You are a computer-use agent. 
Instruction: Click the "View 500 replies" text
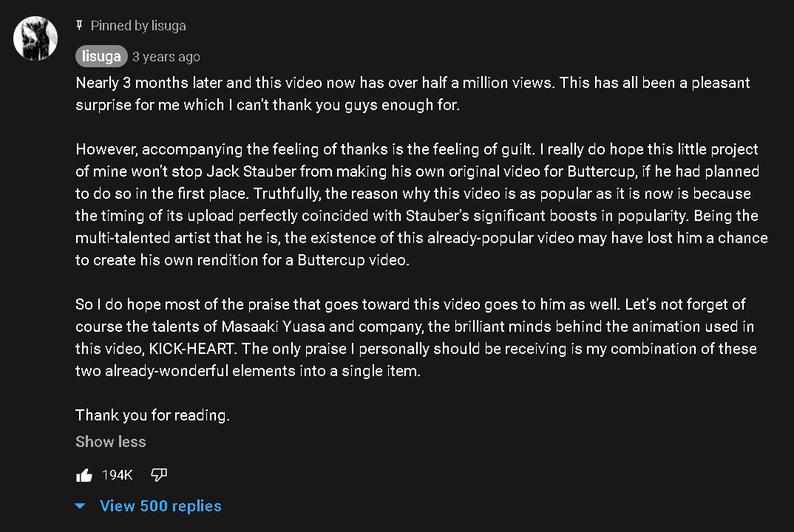tap(160, 506)
